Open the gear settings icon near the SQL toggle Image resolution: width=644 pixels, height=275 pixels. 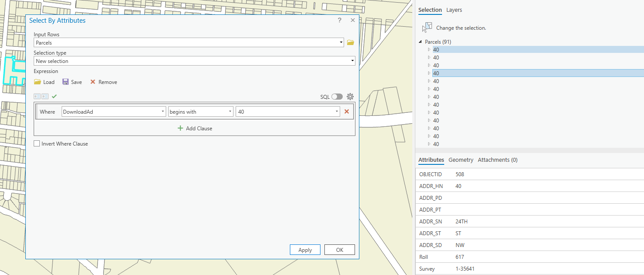[x=350, y=96]
